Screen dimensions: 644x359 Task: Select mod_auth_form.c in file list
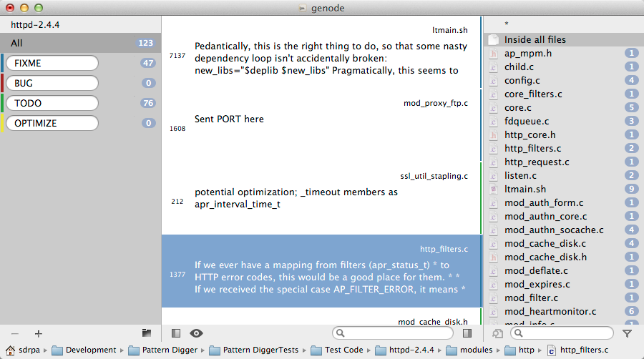[564, 202]
